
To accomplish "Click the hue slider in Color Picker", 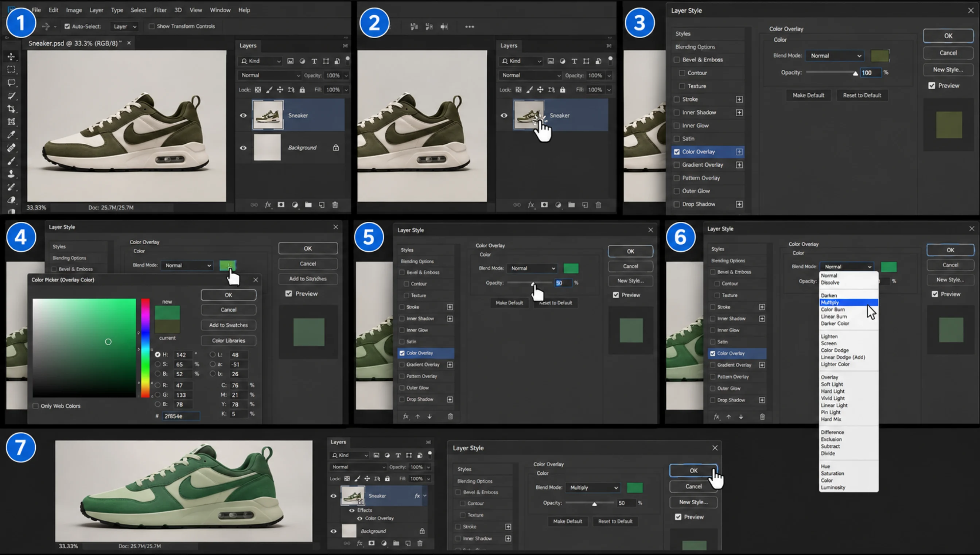I will coord(145,348).
